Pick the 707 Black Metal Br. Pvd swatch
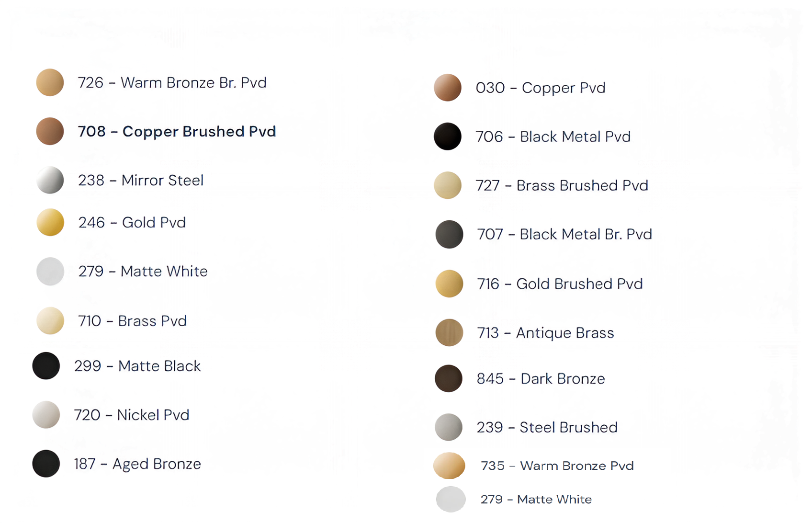Image resolution: width=812 pixels, height=523 pixels. click(x=449, y=234)
